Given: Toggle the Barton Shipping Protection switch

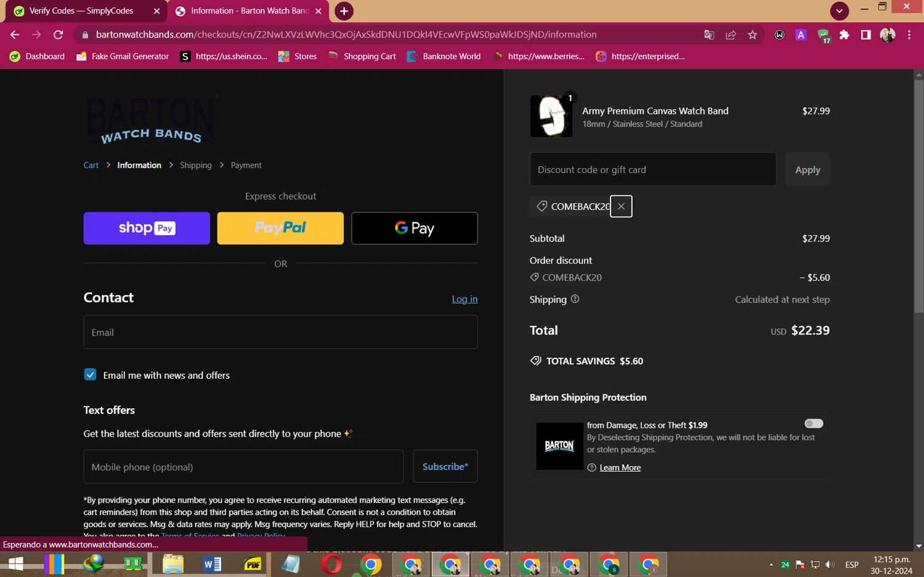Looking at the screenshot, I should click(x=813, y=424).
